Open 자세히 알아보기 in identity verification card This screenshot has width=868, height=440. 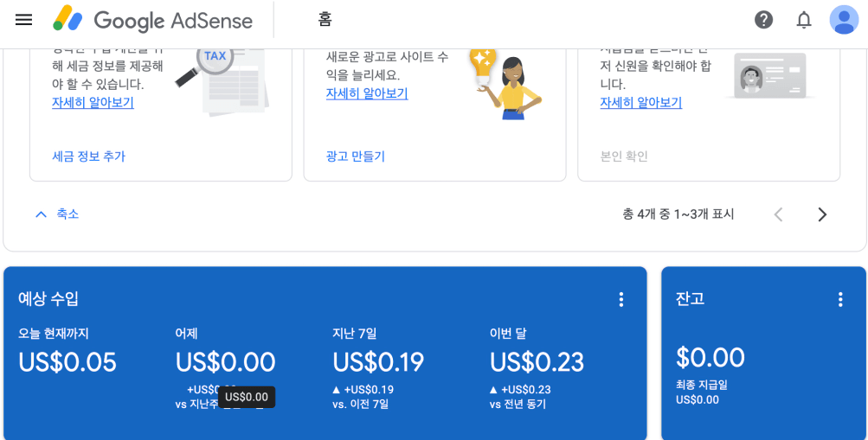click(641, 103)
